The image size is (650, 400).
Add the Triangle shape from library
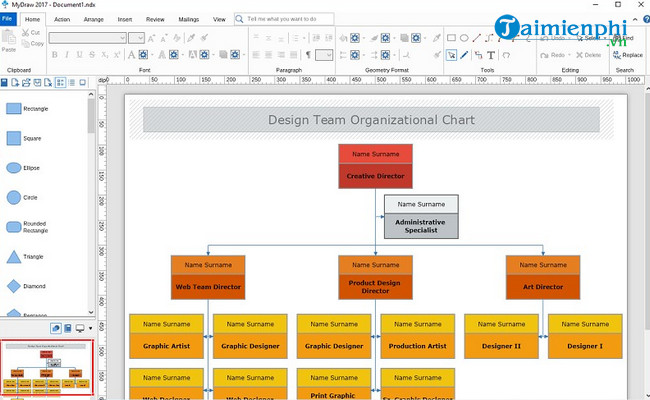point(14,257)
